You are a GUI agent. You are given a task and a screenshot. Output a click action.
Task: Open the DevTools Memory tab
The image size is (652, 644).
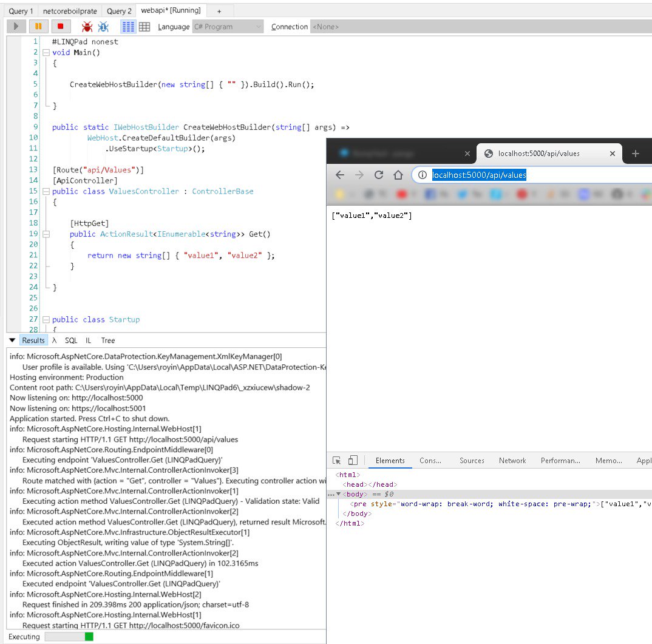(609, 461)
